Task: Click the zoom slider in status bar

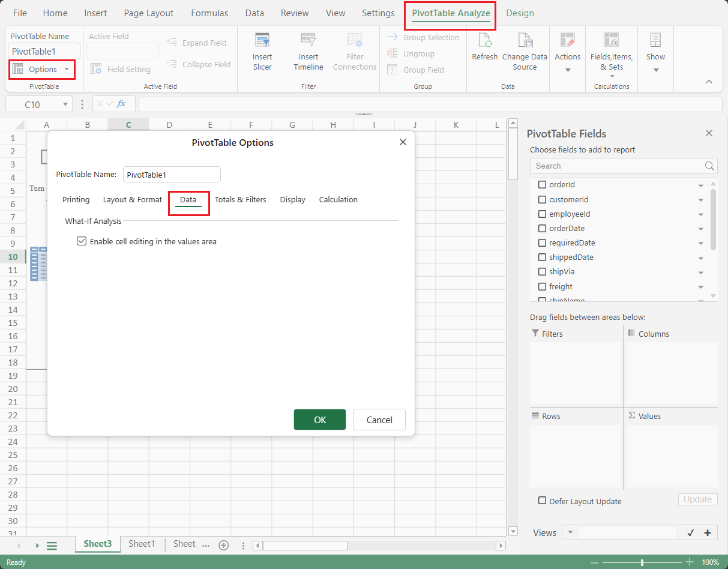Action: (642, 562)
